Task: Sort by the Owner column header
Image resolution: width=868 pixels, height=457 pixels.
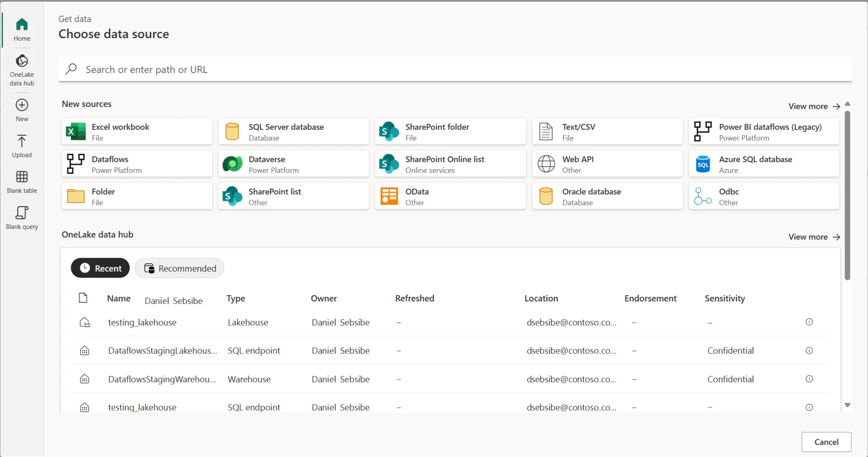Action: pos(324,298)
